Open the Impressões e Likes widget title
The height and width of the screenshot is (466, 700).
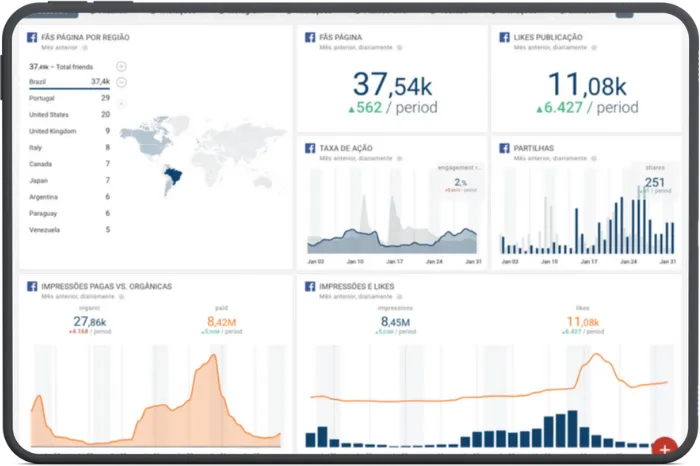(357, 287)
